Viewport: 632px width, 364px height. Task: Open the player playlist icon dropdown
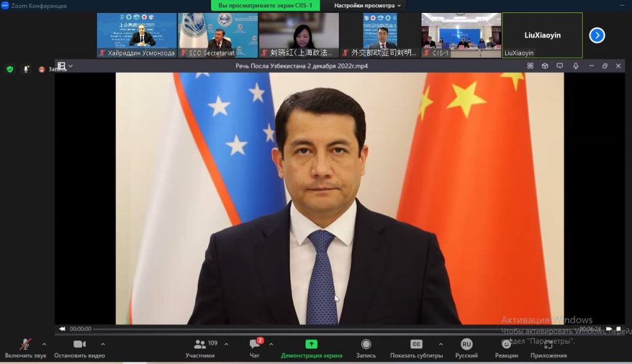point(65,66)
